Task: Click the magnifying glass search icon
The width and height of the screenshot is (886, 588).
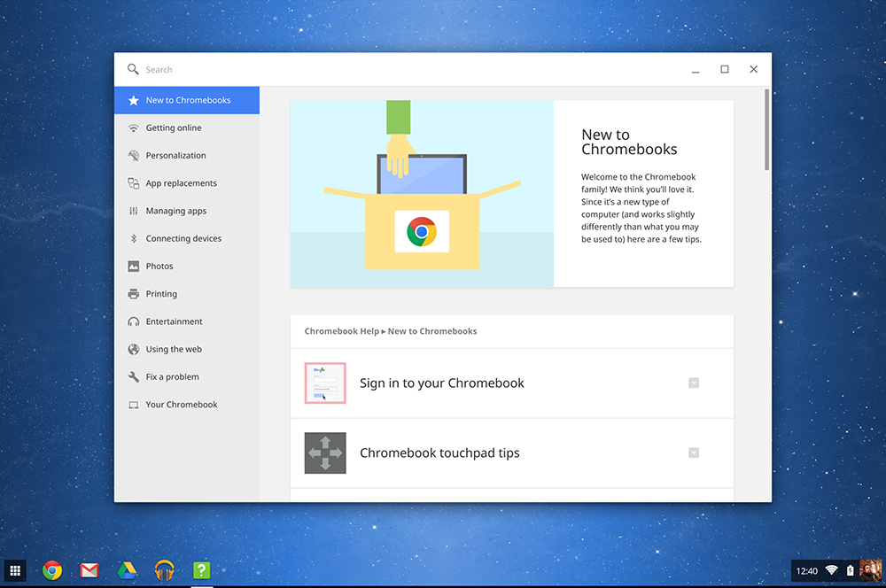Action: click(x=133, y=69)
